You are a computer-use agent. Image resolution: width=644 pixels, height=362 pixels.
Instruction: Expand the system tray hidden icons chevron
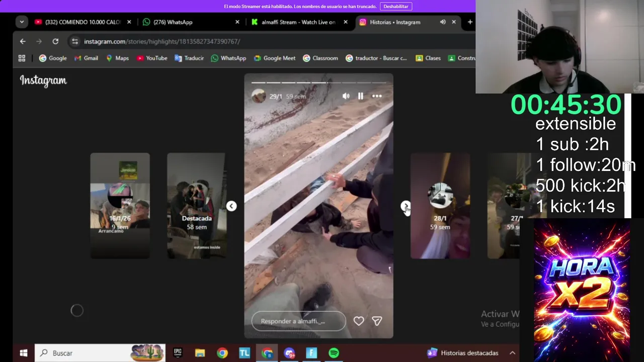pyautogui.click(x=512, y=353)
